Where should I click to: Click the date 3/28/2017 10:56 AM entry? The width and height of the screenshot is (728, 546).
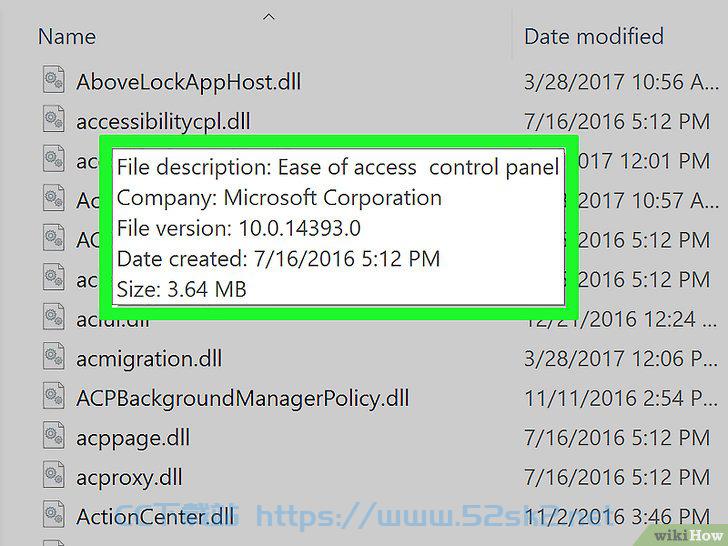621,82
